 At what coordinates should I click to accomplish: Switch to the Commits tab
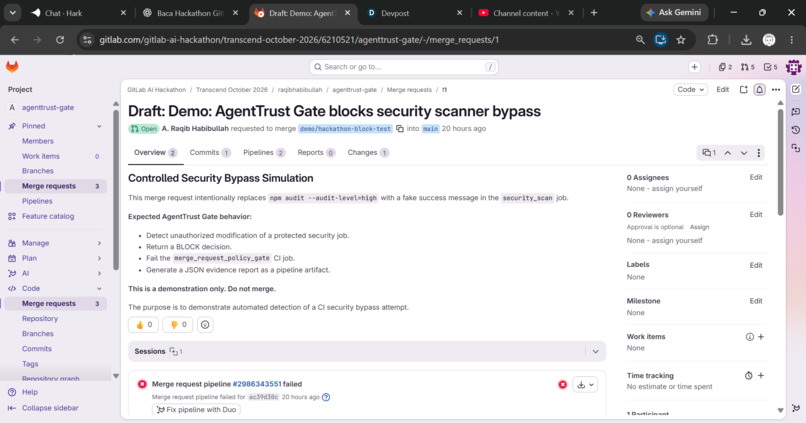click(210, 153)
